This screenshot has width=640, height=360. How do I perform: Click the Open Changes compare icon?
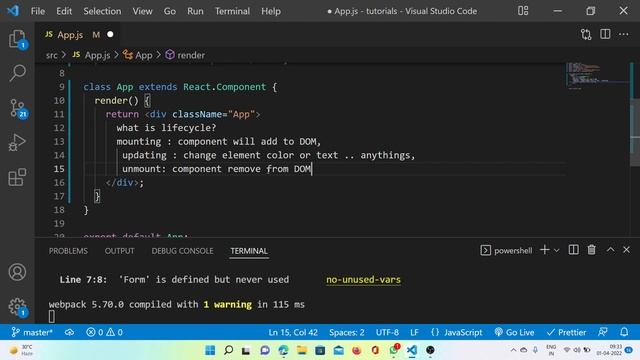click(x=586, y=35)
